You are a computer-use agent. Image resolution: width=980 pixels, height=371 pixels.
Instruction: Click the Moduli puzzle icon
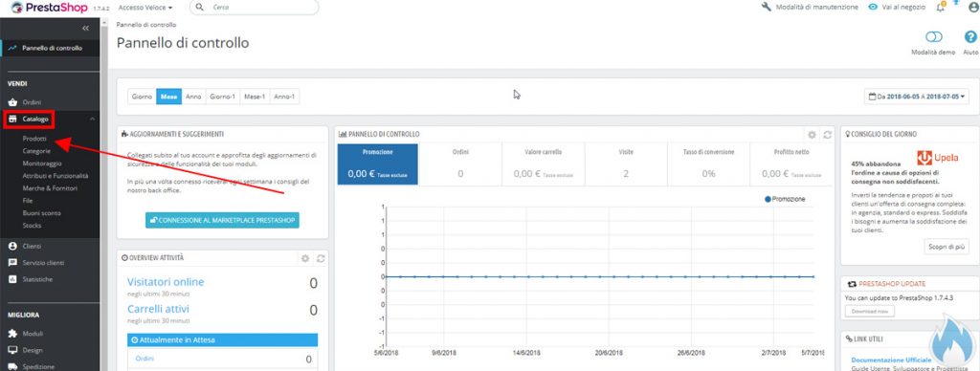[x=12, y=334]
